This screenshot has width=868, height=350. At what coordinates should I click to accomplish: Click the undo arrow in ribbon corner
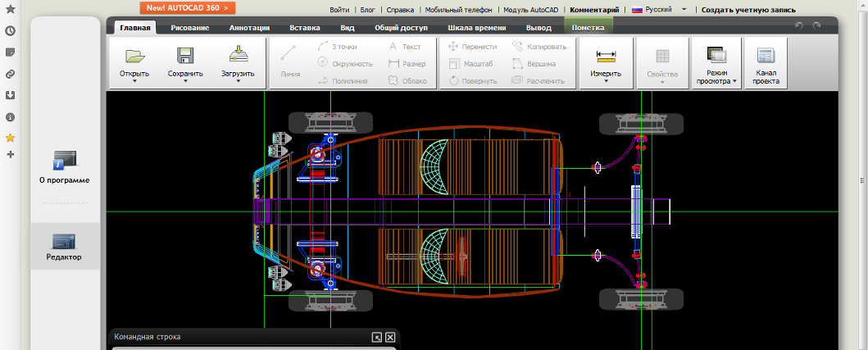[x=798, y=26]
